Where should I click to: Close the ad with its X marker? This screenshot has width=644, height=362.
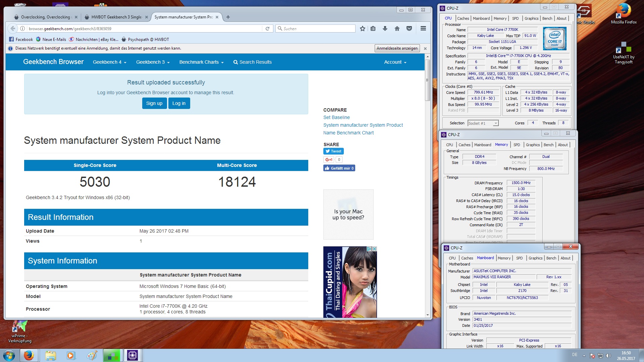(x=374, y=249)
